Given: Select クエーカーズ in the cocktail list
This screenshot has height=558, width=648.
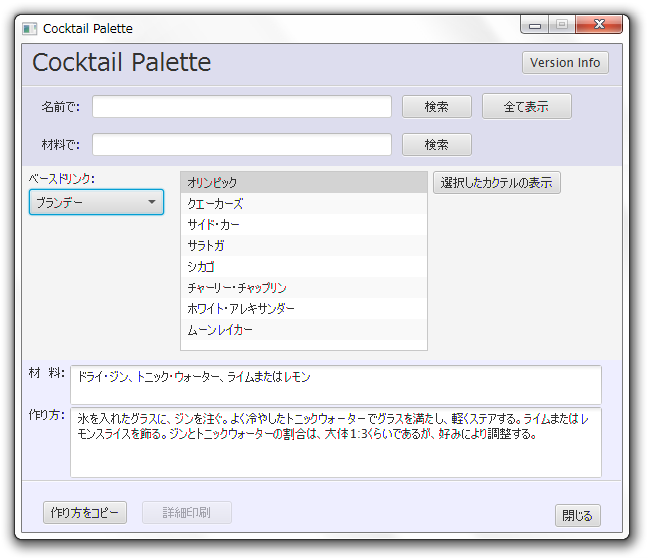Looking at the screenshot, I should point(303,204).
